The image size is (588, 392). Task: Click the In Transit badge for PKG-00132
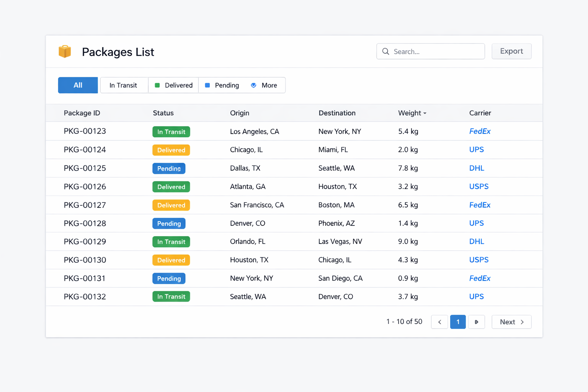171,296
